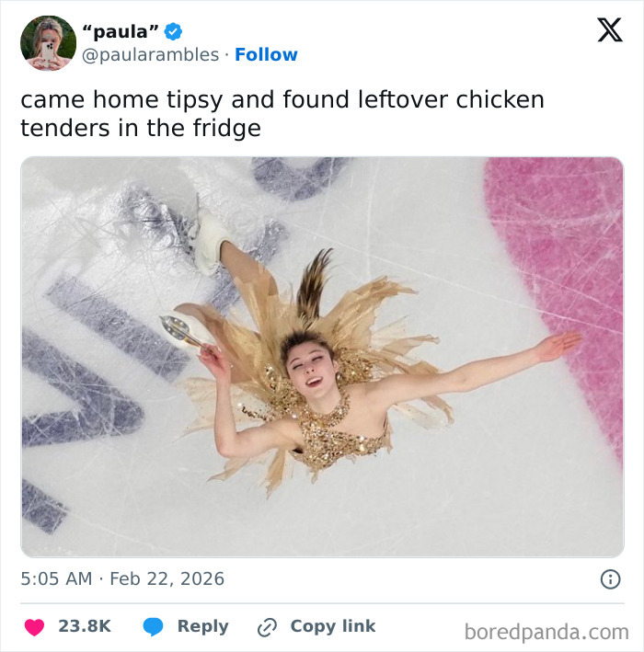Open the @paularambles handle link
This screenshot has width=644, height=652.
point(152,55)
